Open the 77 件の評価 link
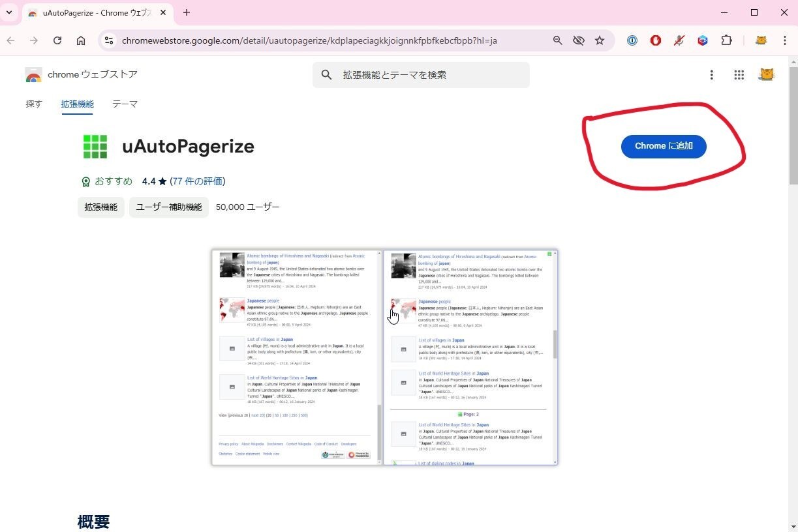Viewport: 798px width, 532px height. click(x=198, y=181)
